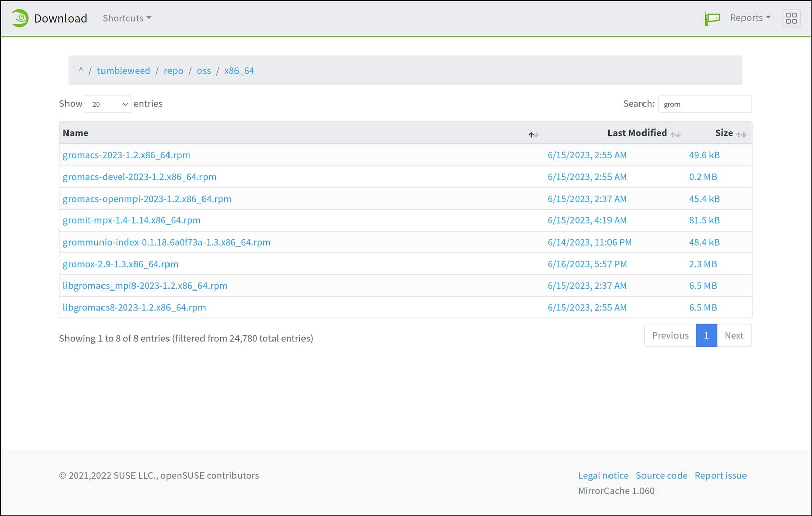
Task: Open the Reports dropdown menu
Action: pyautogui.click(x=750, y=18)
